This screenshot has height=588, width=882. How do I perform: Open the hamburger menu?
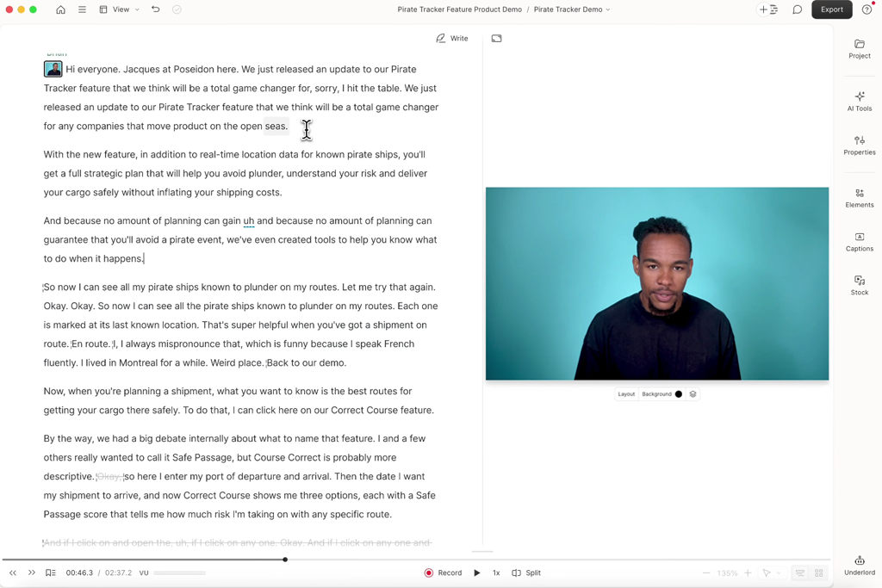pos(82,9)
